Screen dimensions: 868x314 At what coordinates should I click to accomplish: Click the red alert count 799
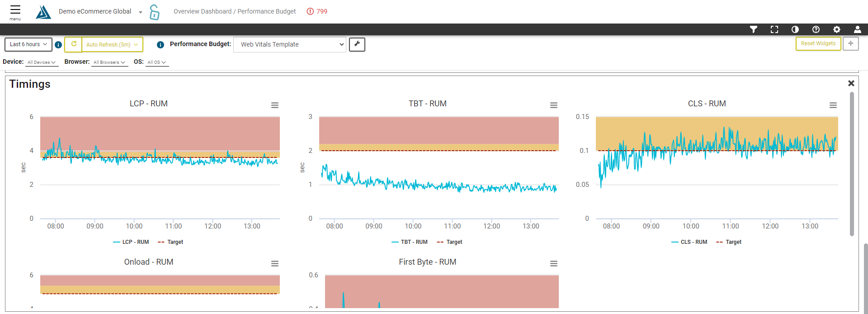pyautogui.click(x=317, y=11)
